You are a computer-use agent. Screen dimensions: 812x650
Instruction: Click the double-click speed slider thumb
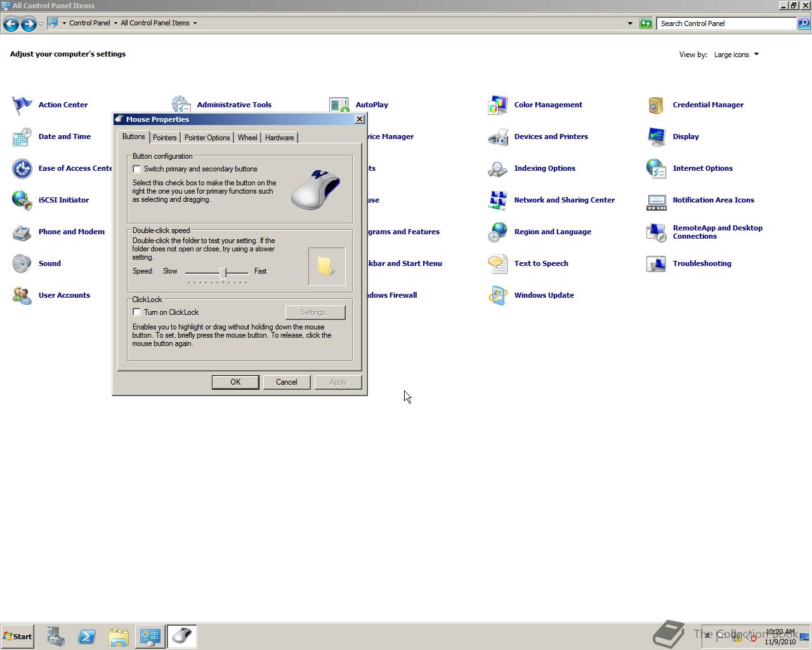[223, 272]
